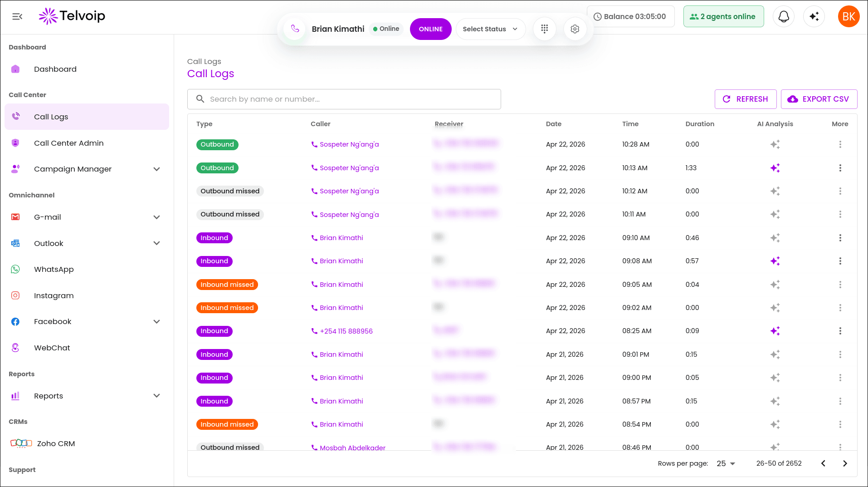This screenshot has height=487, width=868.
Task: Collapse the sidebar with the hamburger icon
Action: (17, 17)
